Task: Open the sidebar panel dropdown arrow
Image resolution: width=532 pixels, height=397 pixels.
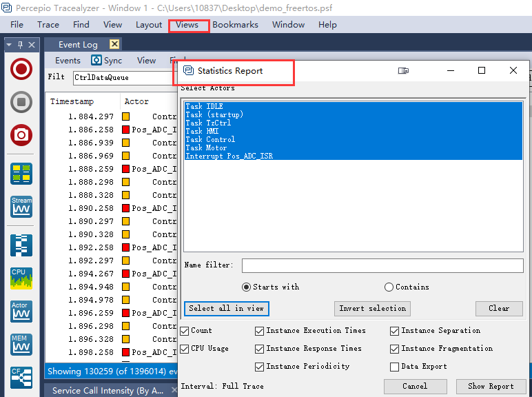Action: coord(9,44)
